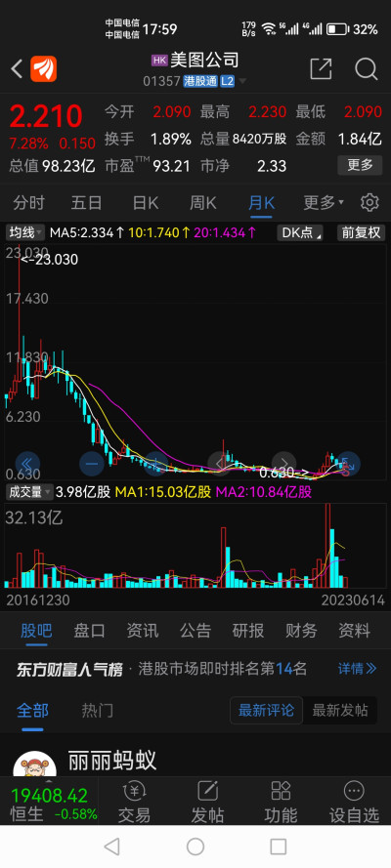
Task: Expand the 更多 chart period dropdown
Action: coord(324,203)
